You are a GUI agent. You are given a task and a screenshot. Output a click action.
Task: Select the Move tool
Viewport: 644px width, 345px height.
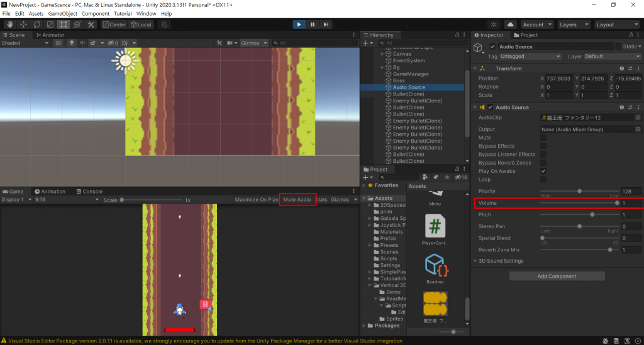coord(23,25)
